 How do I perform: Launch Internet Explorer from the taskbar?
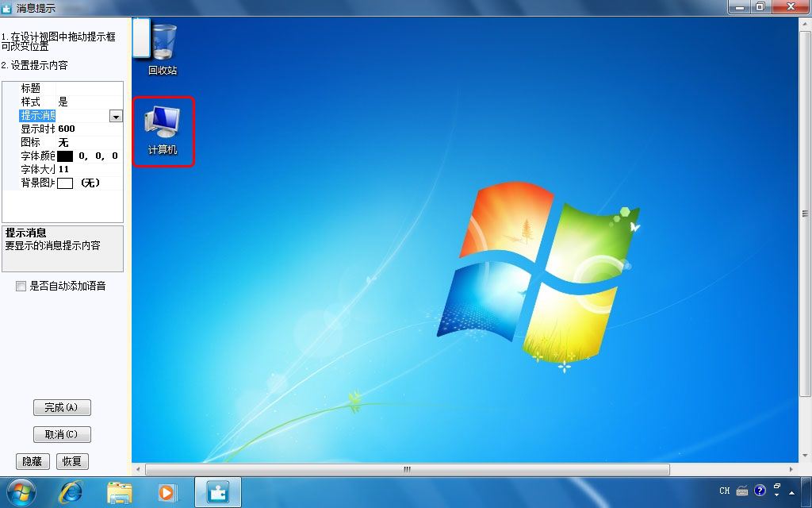click(x=71, y=492)
